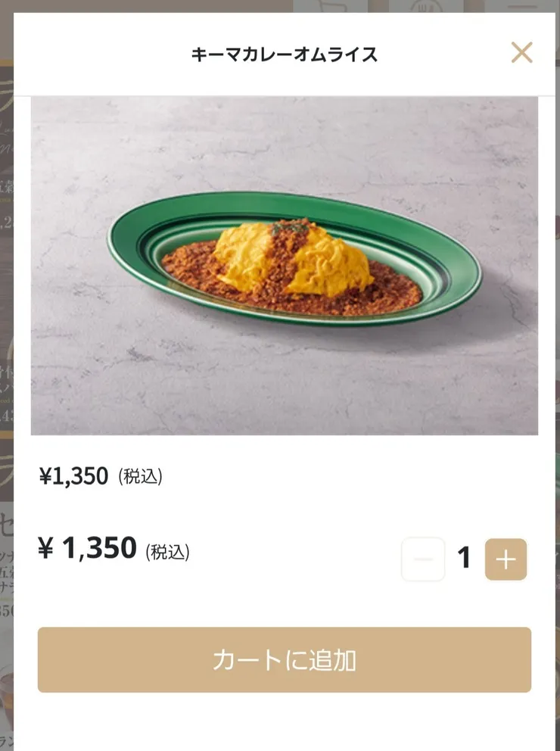Tap the dimmed cutlery icon behind the dialog
Screen dimensions: 560x751
[x=425, y=6]
